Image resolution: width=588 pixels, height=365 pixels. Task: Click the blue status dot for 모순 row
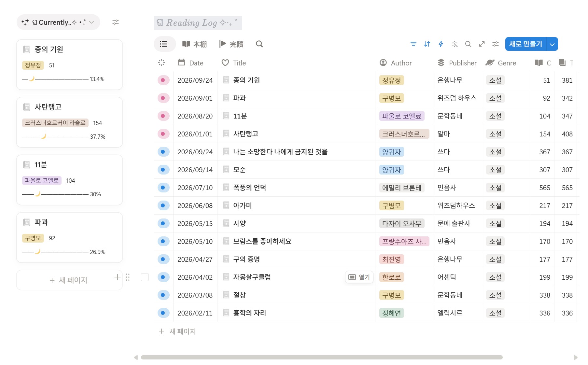click(x=163, y=170)
